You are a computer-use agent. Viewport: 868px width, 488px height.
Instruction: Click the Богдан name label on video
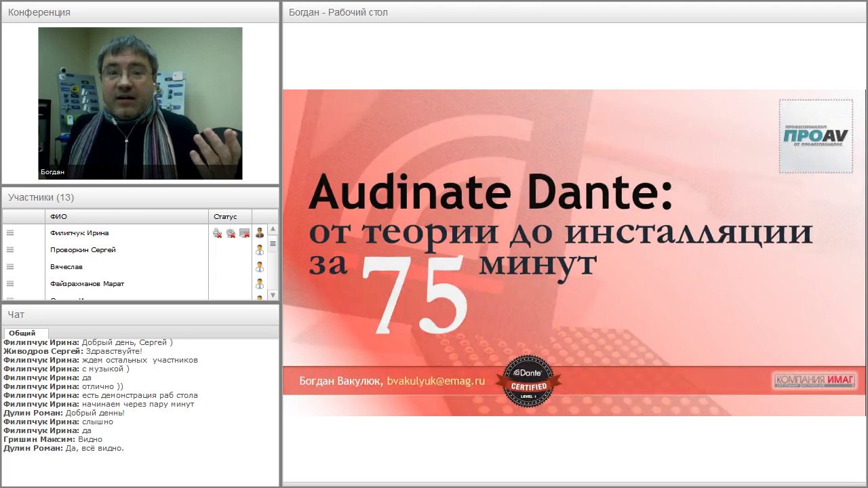click(x=52, y=172)
